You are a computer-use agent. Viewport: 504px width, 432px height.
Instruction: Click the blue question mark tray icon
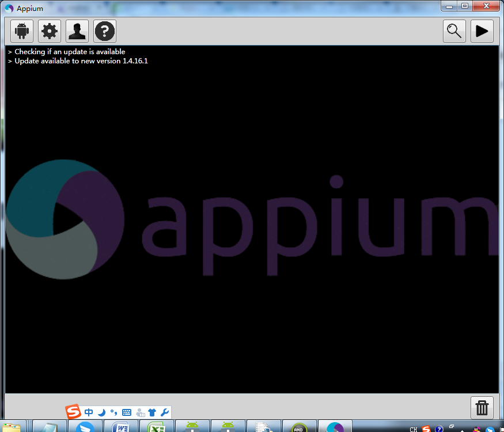pos(439,429)
